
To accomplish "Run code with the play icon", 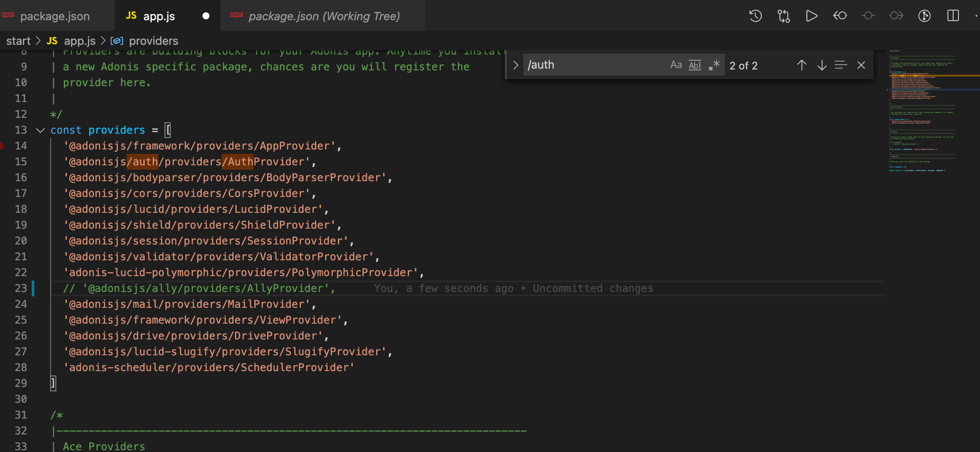I will click(812, 16).
